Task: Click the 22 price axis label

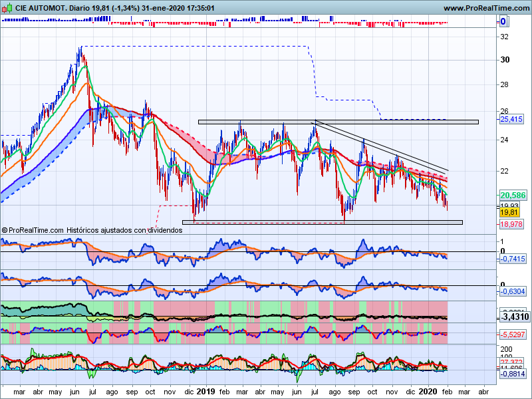Action: [x=505, y=171]
